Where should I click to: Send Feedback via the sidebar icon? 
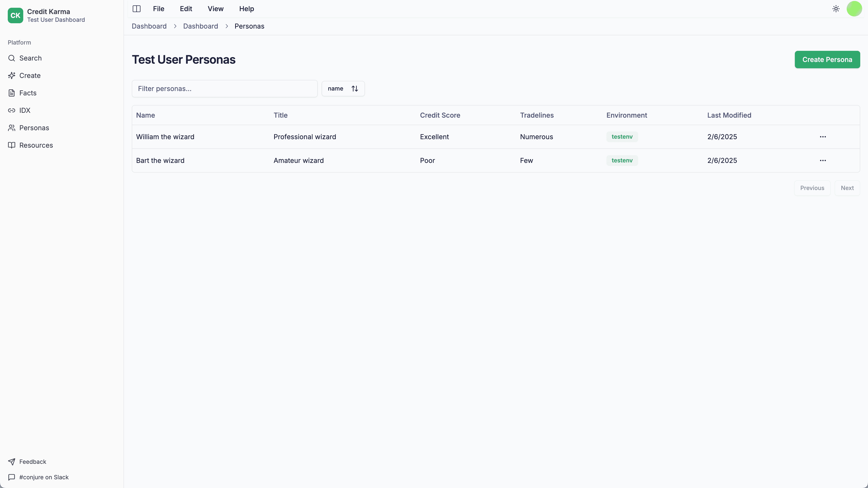[33, 461]
